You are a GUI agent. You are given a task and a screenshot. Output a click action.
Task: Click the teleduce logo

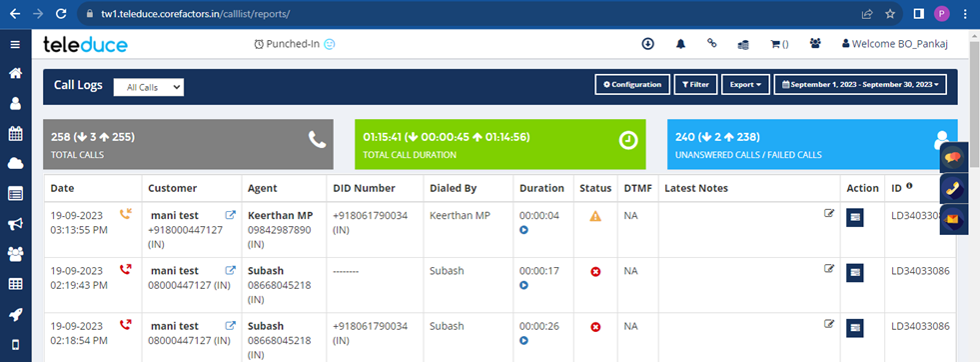[85, 44]
